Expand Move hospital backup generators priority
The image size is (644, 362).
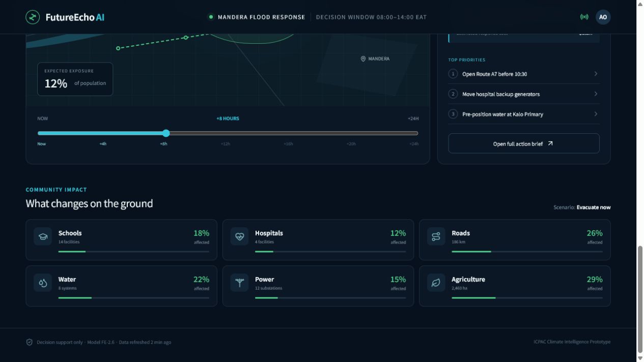(523, 94)
